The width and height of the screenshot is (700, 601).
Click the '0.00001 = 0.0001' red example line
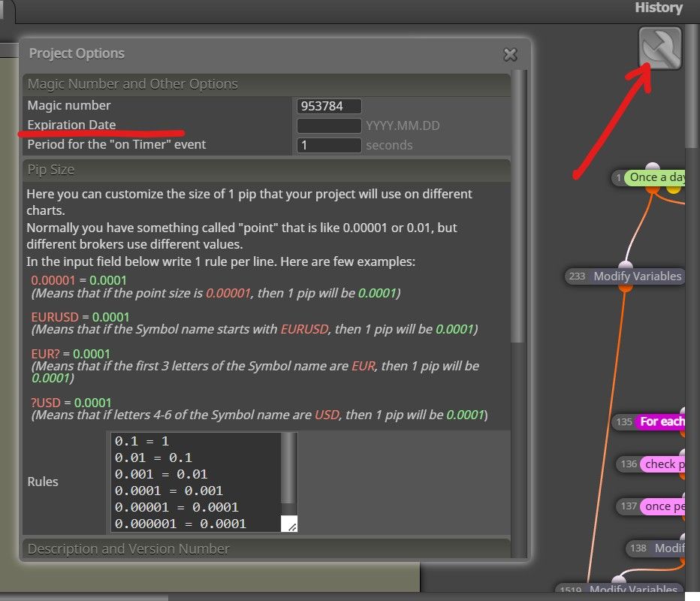pyautogui.click(x=79, y=280)
